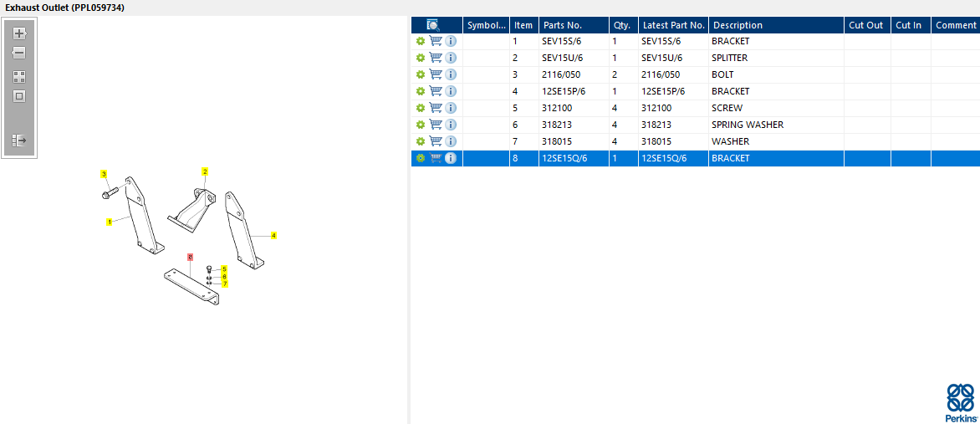The width and height of the screenshot is (980, 424).
Task: Click SPRING WASHER description cell
Action: click(777, 125)
